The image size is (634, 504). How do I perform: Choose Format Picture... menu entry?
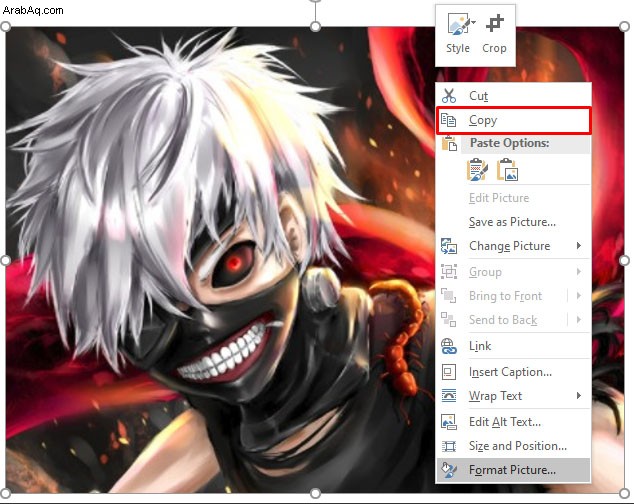point(513,470)
